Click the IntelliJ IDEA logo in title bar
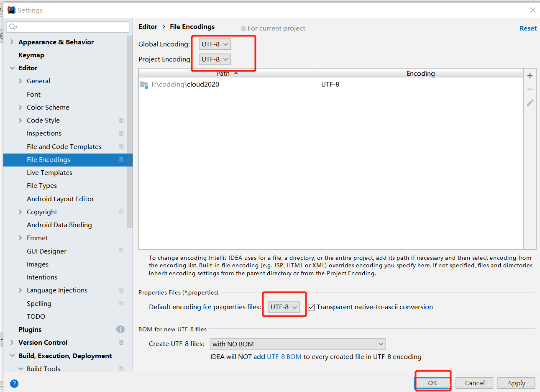 (11, 10)
